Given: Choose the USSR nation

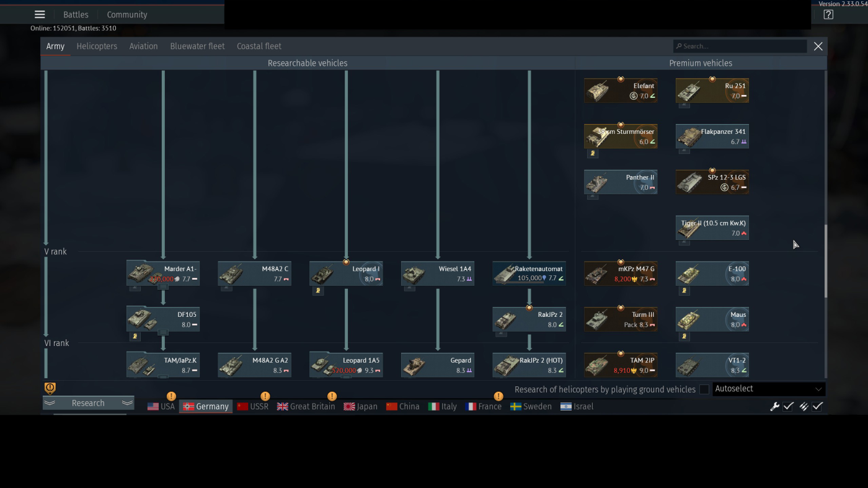Looking at the screenshot, I should [253, 407].
